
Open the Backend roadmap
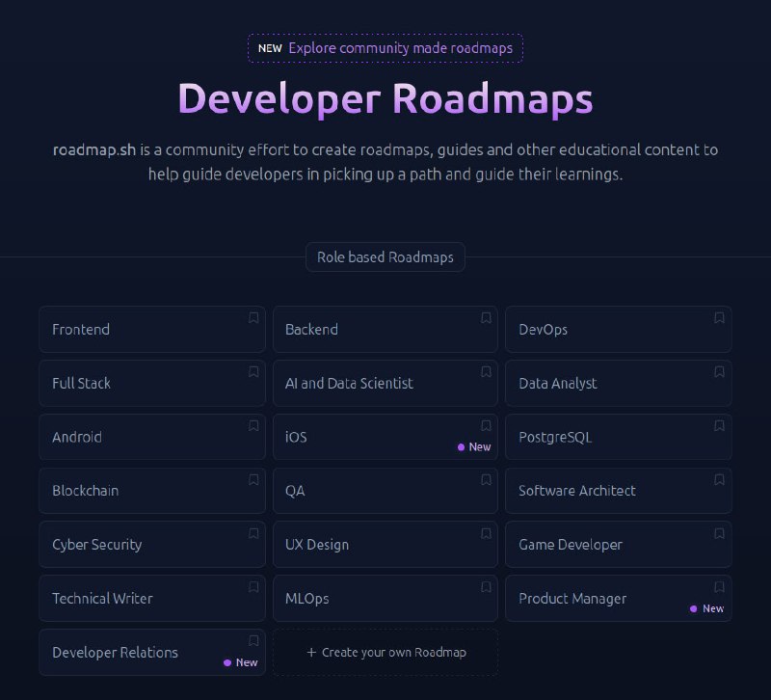click(x=385, y=329)
